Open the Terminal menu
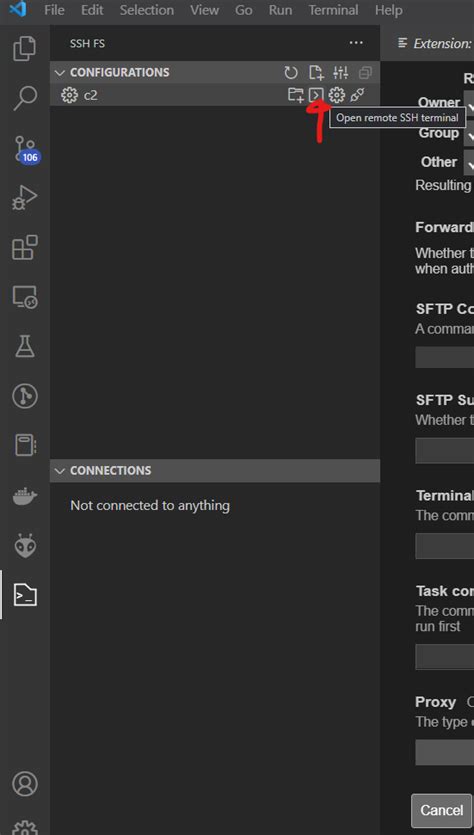 tap(333, 10)
